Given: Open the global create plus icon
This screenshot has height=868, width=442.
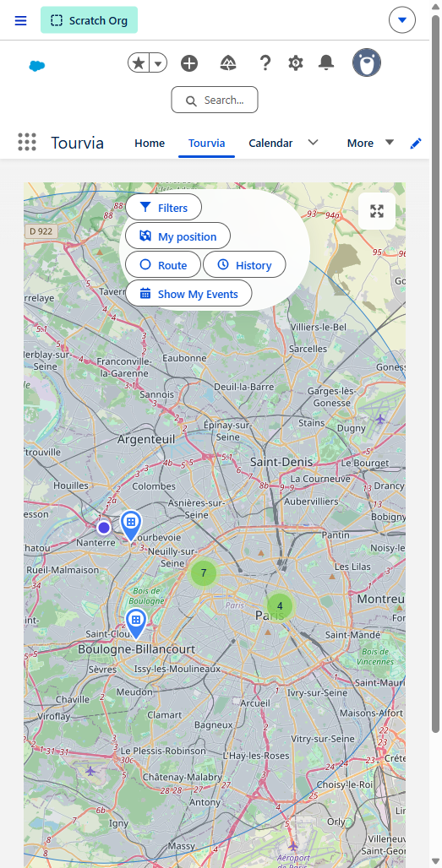Looking at the screenshot, I should (x=189, y=63).
